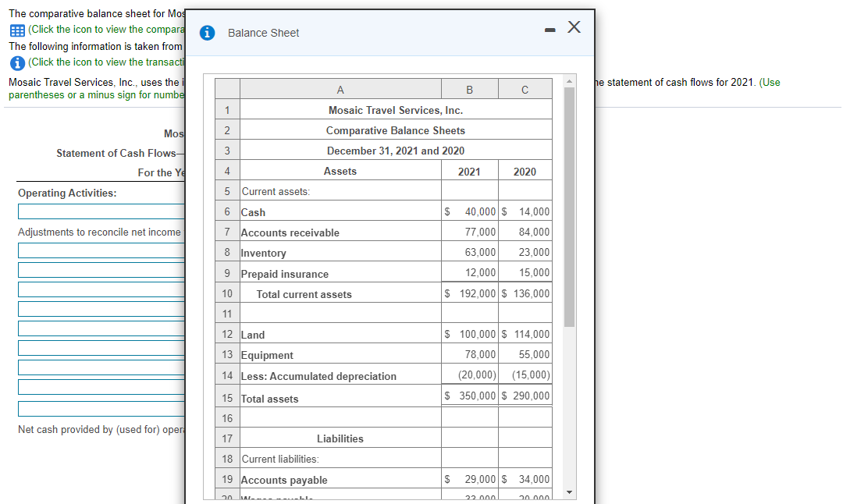Click the Comparative Balance Sheets title cell

pyautogui.click(x=396, y=130)
